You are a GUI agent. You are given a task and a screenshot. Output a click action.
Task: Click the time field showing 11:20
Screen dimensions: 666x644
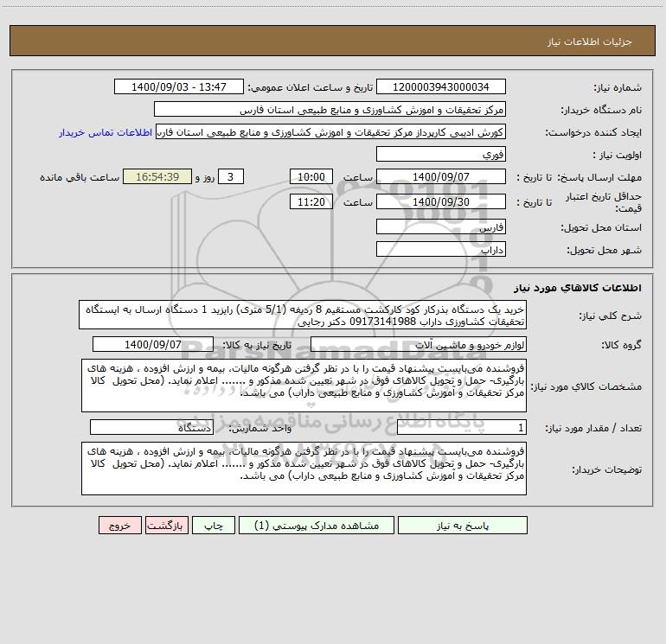click(x=311, y=201)
